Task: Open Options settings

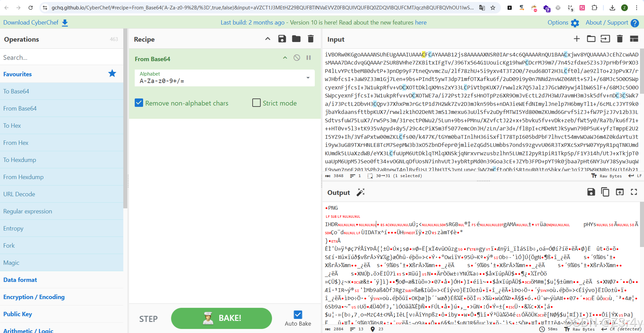Action: click(x=563, y=23)
